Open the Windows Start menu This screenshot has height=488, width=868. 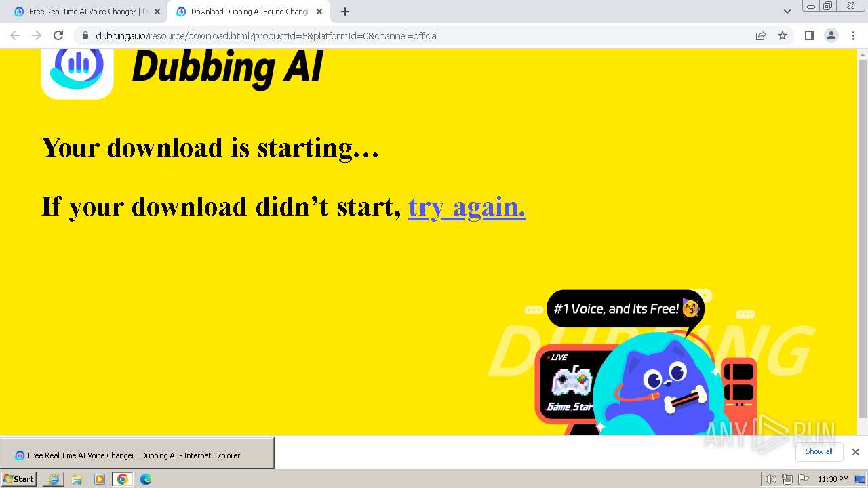click(x=19, y=479)
